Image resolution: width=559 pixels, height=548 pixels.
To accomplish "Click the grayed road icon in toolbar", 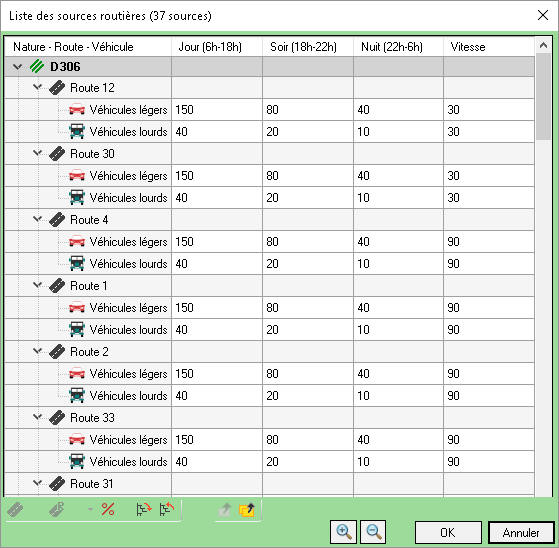I will click(15, 510).
